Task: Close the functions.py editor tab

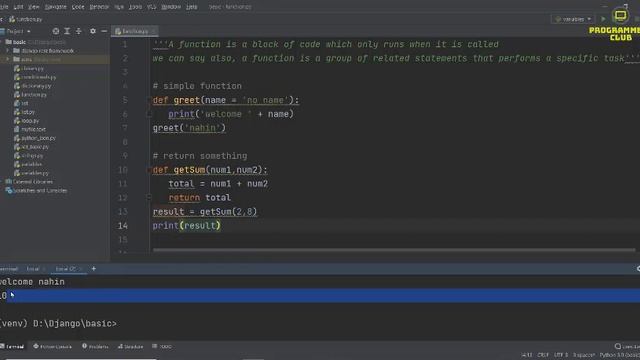Action: pyautogui.click(x=154, y=31)
